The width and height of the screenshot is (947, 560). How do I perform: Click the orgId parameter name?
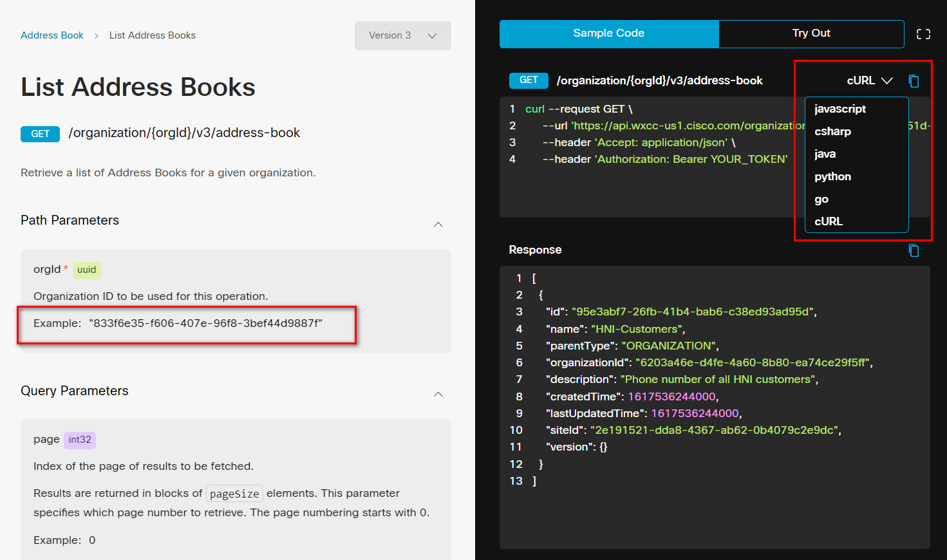47,269
